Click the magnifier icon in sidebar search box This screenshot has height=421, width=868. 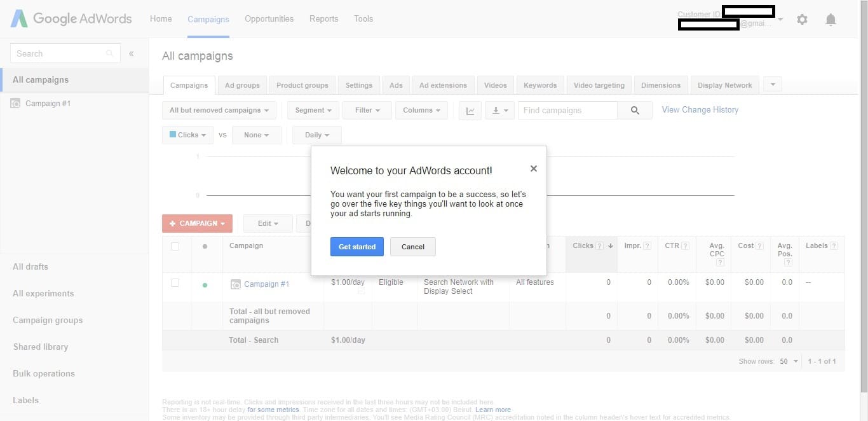click(x=110, y=53)
